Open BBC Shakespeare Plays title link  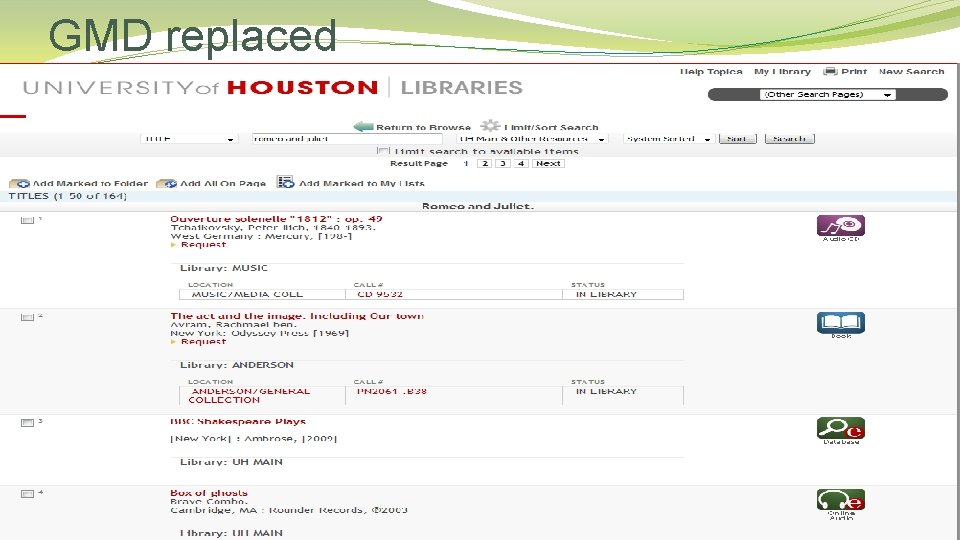(x=238, y=421)
